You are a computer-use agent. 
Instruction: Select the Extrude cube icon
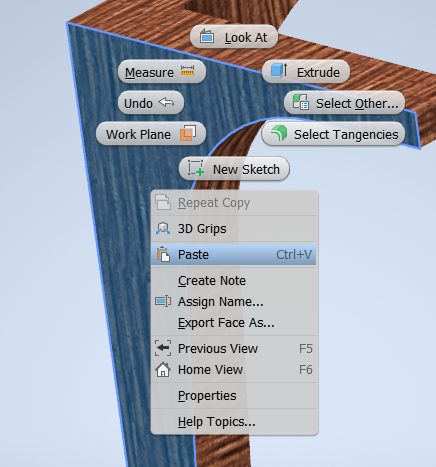279,70
